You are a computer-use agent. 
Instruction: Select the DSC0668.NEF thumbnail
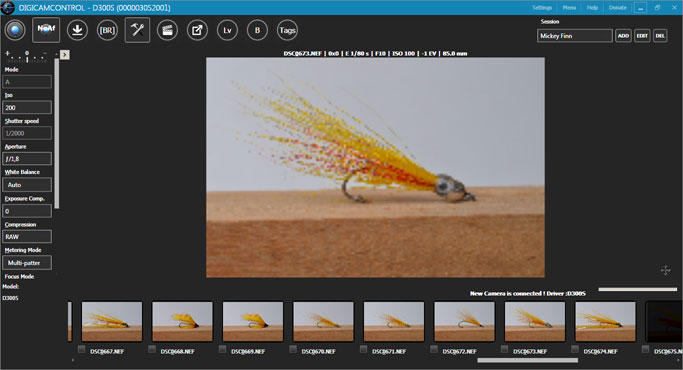pos(183,322)
